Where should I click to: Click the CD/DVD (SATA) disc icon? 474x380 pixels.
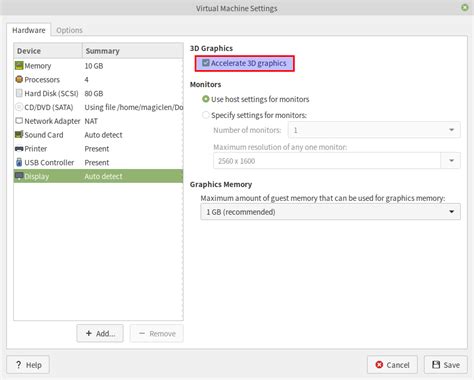point(19,107)
